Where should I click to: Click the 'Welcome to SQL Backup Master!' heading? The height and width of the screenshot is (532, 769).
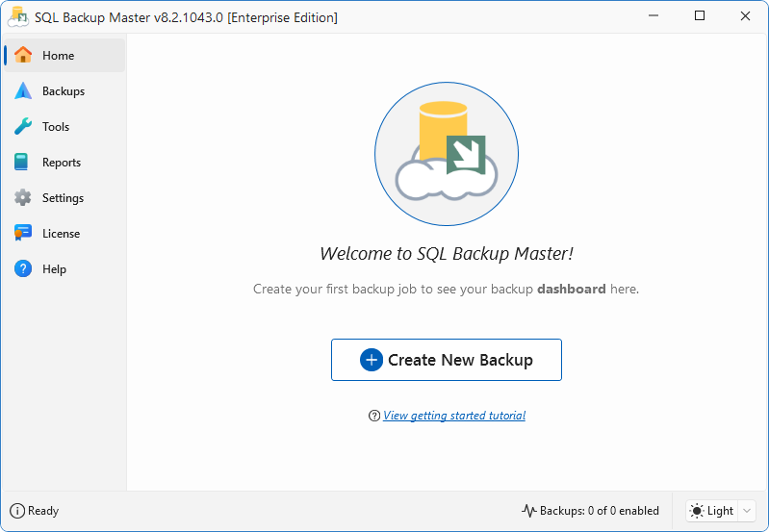447,254
